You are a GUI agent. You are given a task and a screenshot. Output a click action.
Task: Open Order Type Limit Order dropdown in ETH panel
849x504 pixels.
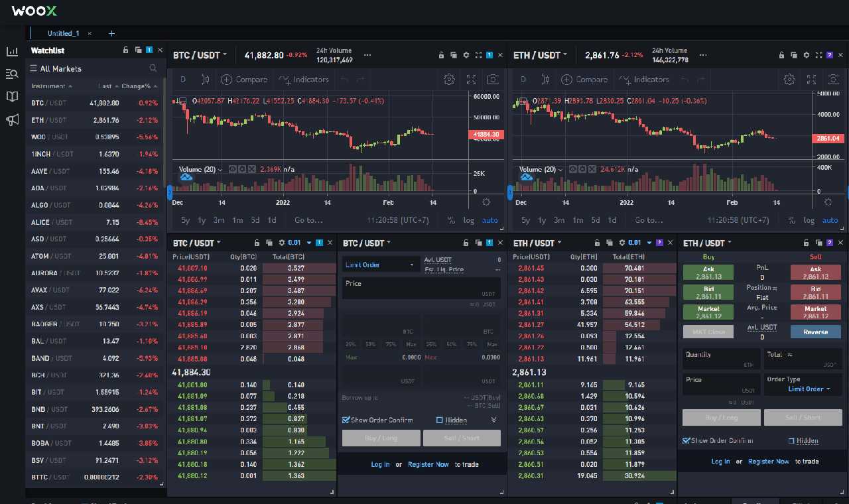[x=809, y=389]
